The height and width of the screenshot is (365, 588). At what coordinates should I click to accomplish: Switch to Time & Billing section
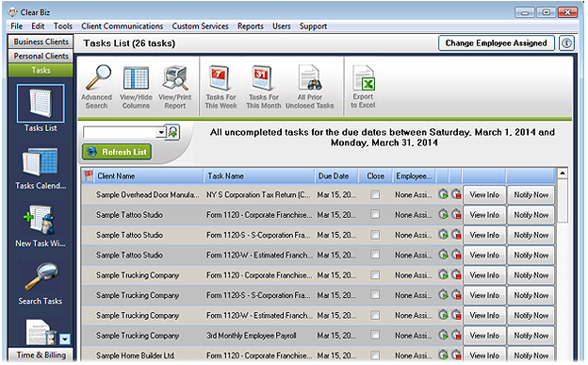pyautogui.click(x=41, y=355)
